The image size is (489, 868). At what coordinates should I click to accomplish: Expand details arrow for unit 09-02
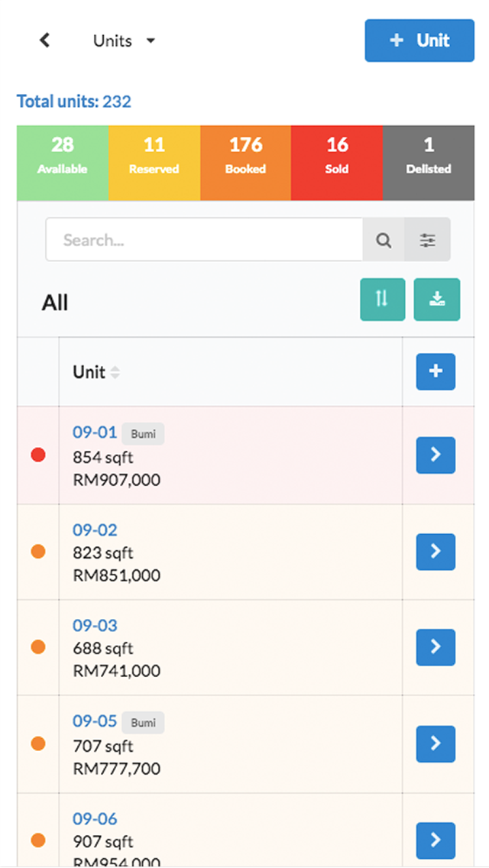coord(436,552)
